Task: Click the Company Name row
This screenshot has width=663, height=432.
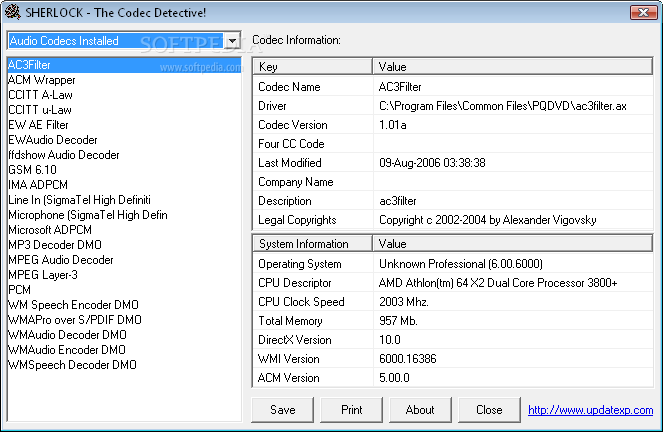Action: 453,182
